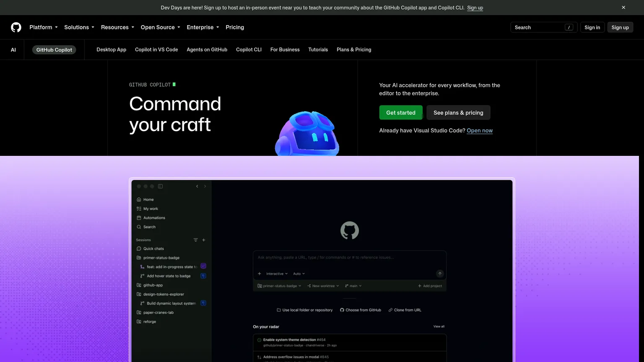Open main branch dropdown
644x362 pixels.
[x=353, y=286]
